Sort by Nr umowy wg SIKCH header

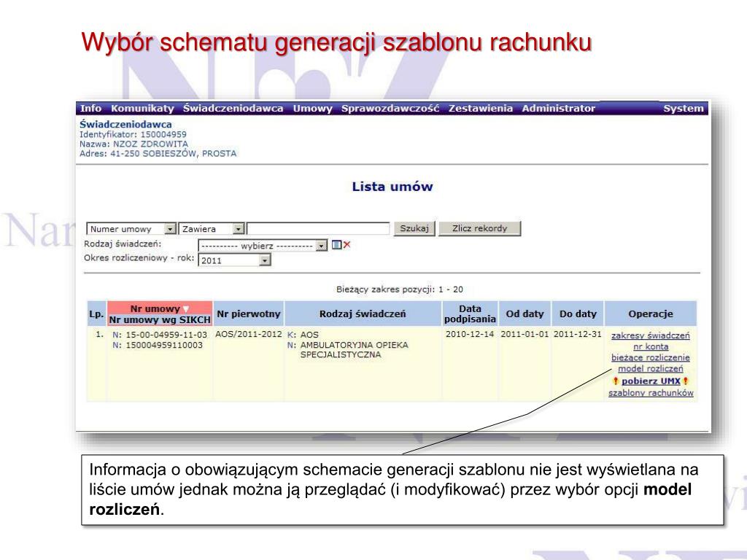(x=160, y=319)
